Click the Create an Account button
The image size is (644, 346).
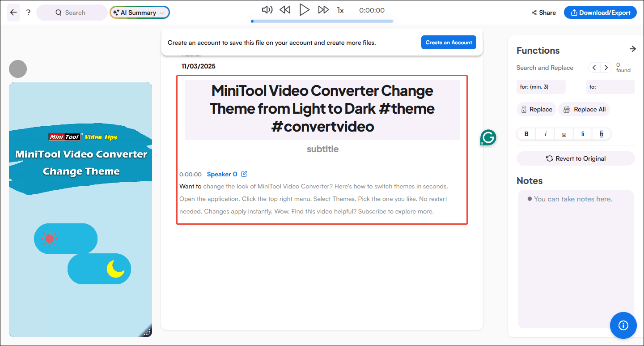pyautogui.click(x=449, y=42)
